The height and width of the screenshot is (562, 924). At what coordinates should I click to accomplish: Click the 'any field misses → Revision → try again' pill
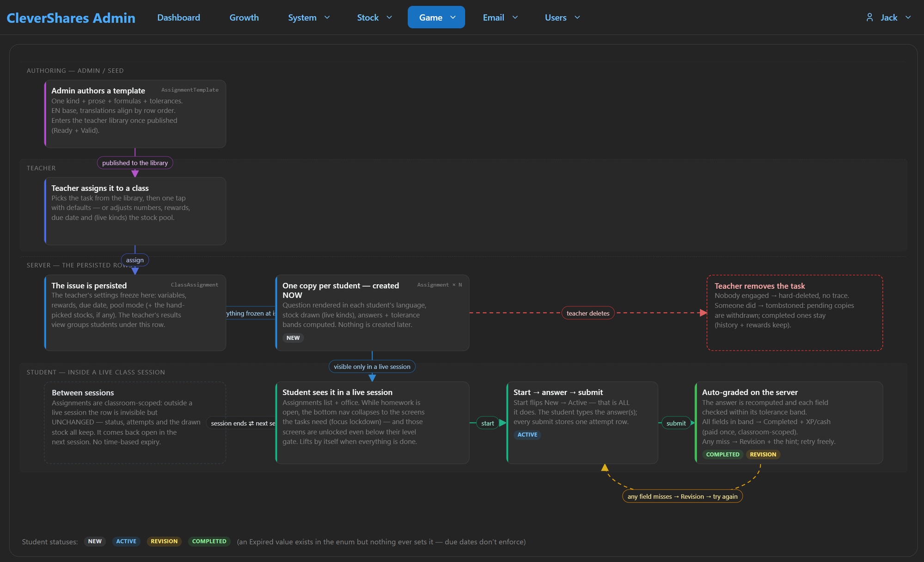coord(683,496)
